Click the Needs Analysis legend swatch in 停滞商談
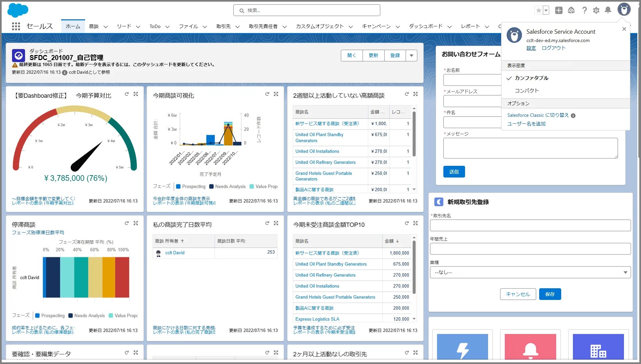The width and height of the screenshot is (641, 364). point(70,316)
